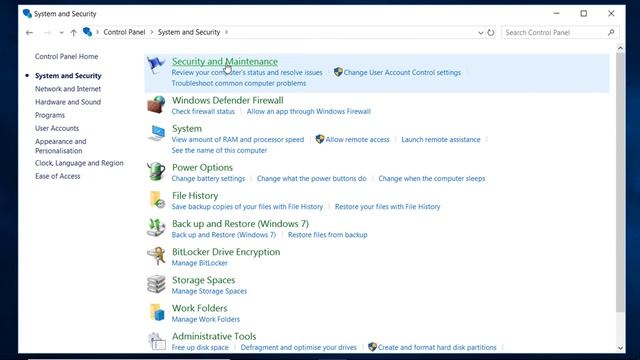The width and height of the screenshot is (640, 360).
Task: Click Change what the power buttons do
Action: pos(311,178)
